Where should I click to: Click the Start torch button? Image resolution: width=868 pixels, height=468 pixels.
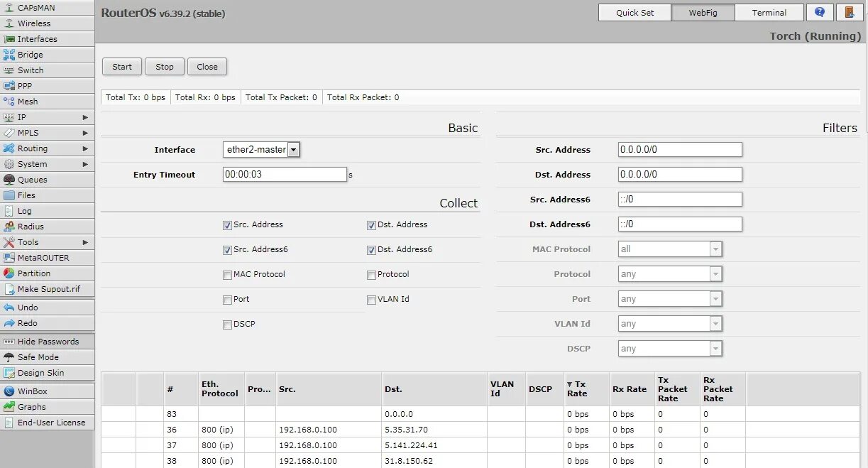(x=122, y=67)
